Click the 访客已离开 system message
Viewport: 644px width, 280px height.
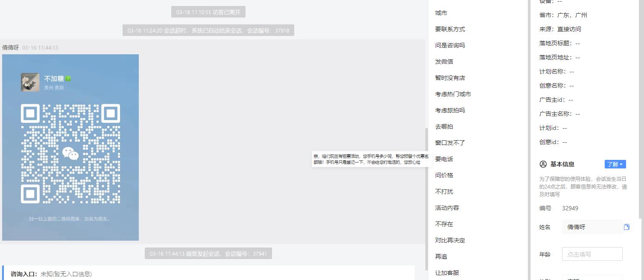pos(208,12)
